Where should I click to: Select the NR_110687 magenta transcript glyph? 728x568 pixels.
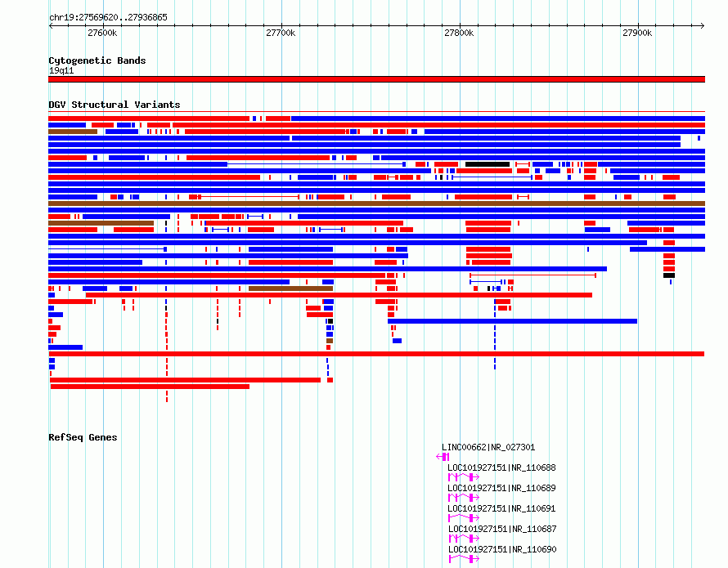pyautogui.click(x=464, y=539)
